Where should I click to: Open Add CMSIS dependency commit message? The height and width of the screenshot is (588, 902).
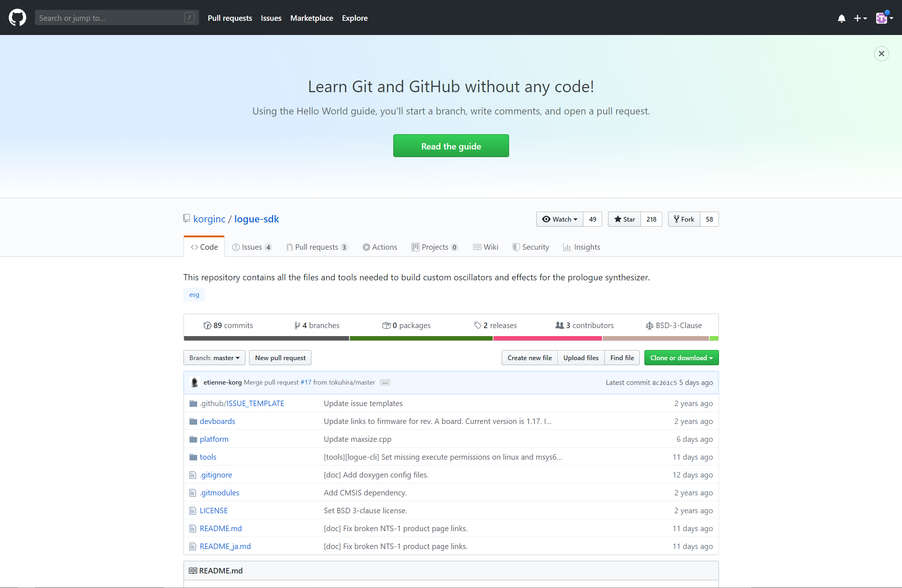[x=365, y=492]
